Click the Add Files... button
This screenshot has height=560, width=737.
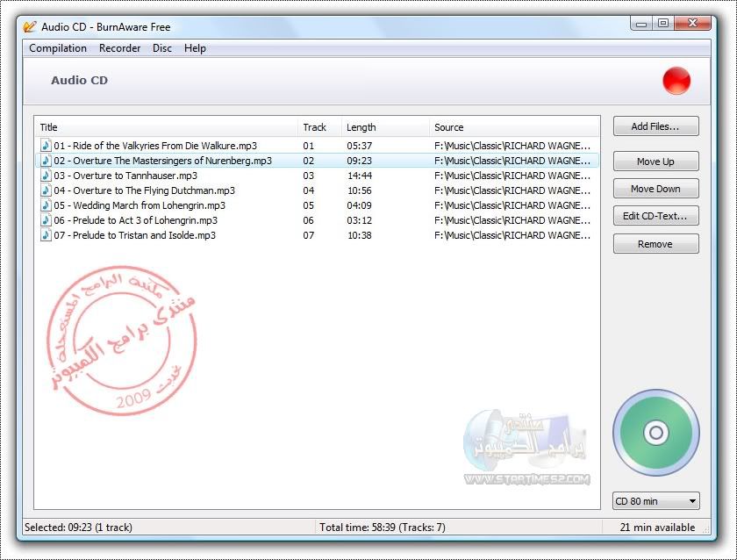655,126
